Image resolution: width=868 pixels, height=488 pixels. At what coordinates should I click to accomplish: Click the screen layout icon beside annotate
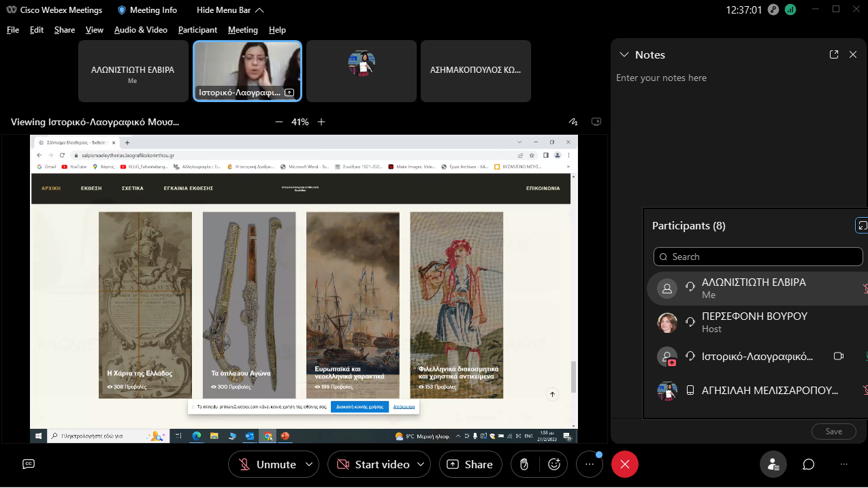596,122
